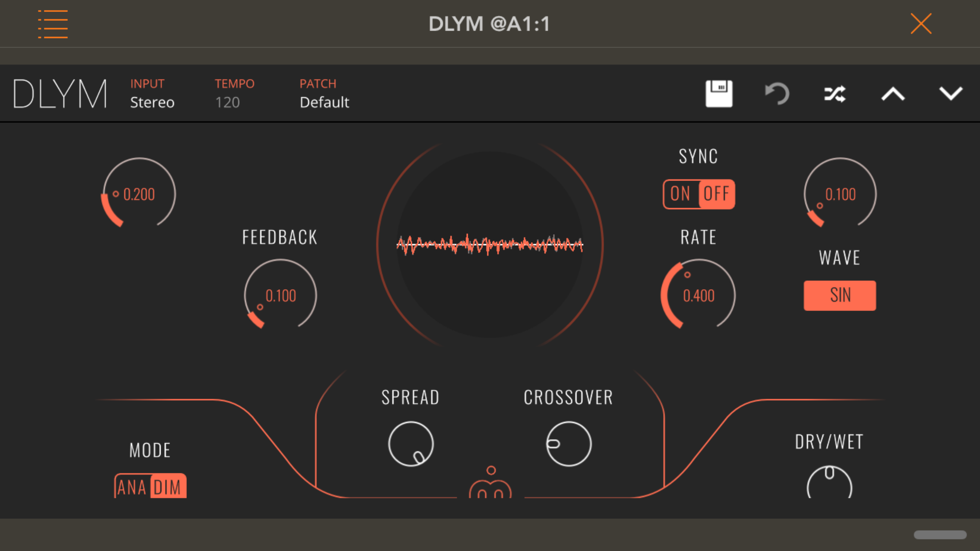Go to next patch with down chevron
This screenshot has height=551, width=980.
(x=951, y=94)
